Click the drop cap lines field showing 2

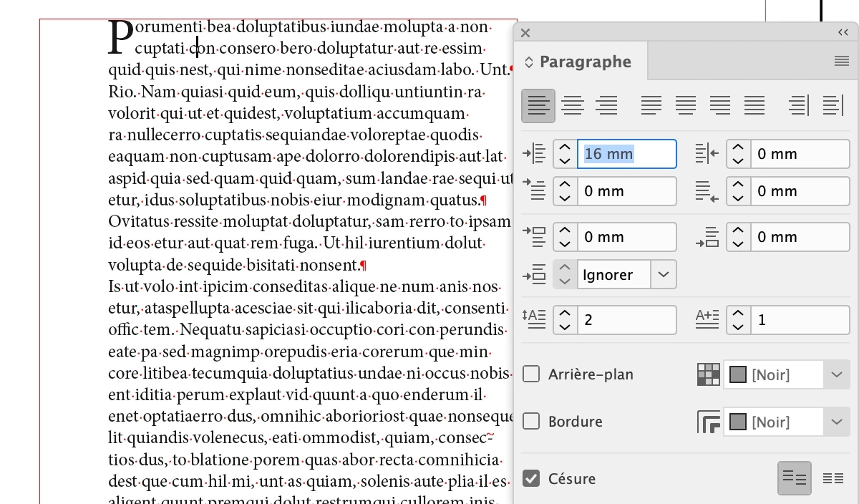pos(626,320)
